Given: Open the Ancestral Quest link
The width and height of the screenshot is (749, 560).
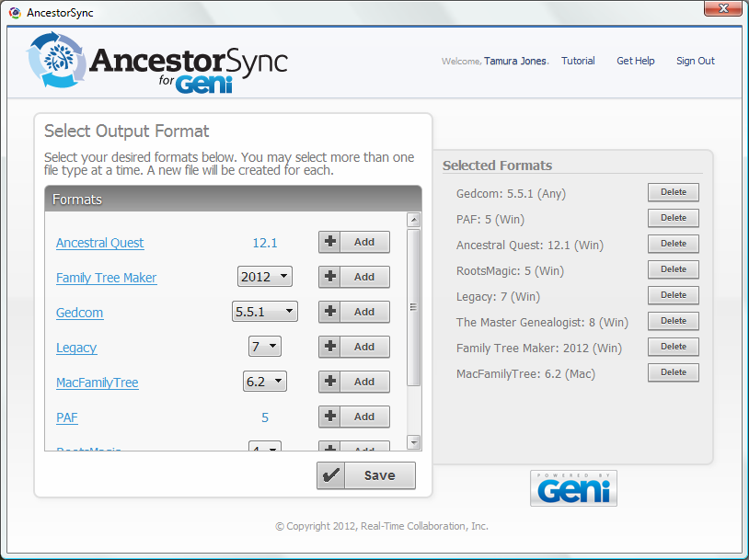Looking at the screenshot, I should (99, 243).
